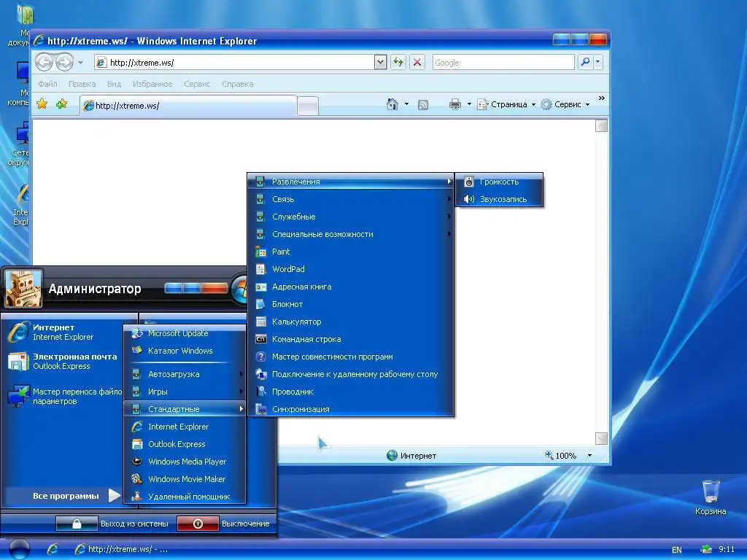Screen dimensions: 747x560
Task: Open Удаленный помощник
Action: 185,496
